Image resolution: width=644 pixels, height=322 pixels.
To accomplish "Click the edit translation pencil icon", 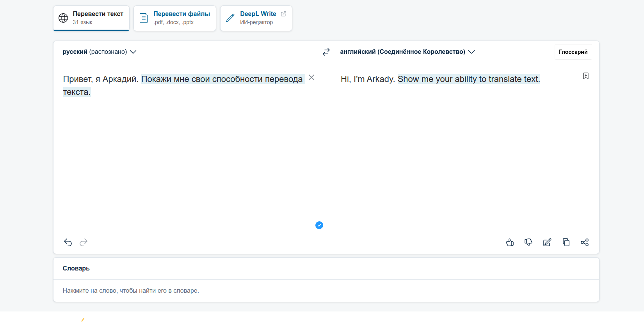I will pos(547,242).
